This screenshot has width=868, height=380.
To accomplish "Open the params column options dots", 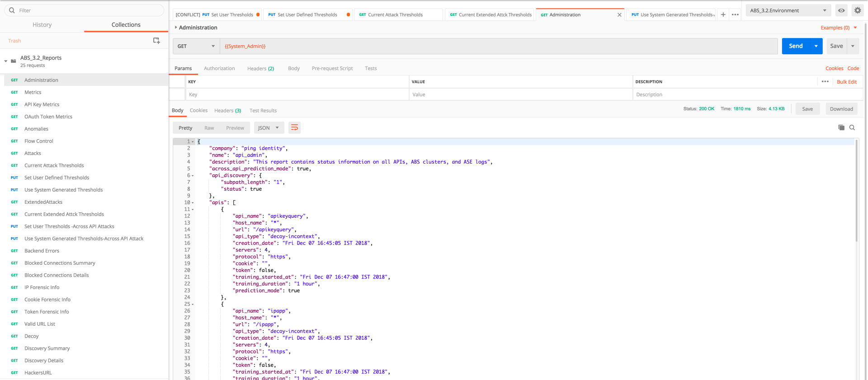I will 825,82.
